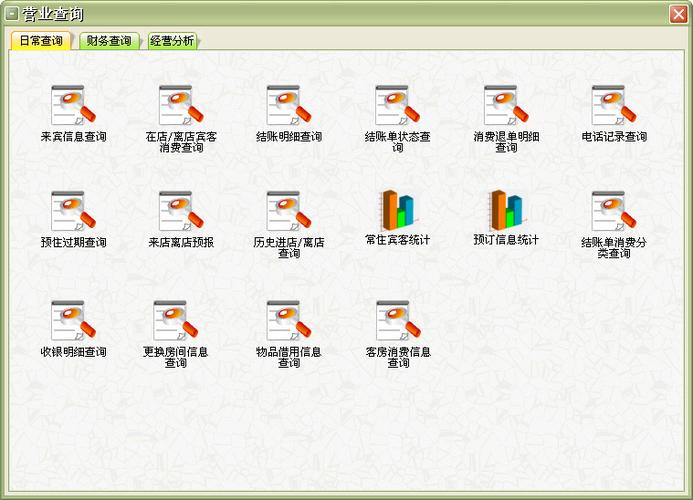Open 消费退单明细查询 icon
693x500 pixels.
tap(506, 106)
